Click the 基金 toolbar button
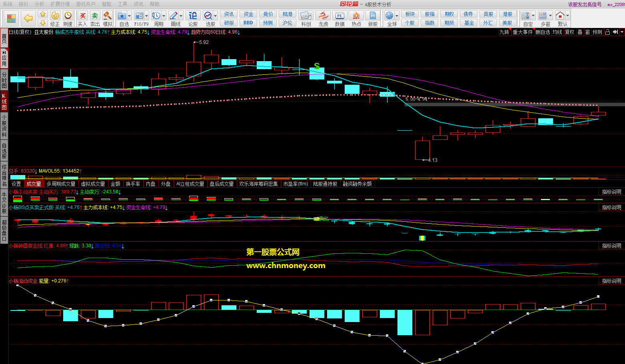625x364 pixels. [469, 23]
